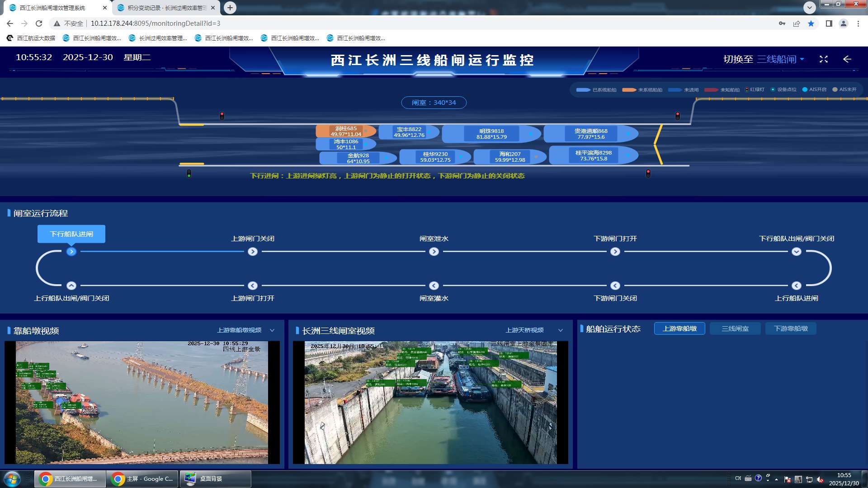Click the 上游闸门关闭 step node circle
This screenshot has height=488, width=868.
coord(253,252)
